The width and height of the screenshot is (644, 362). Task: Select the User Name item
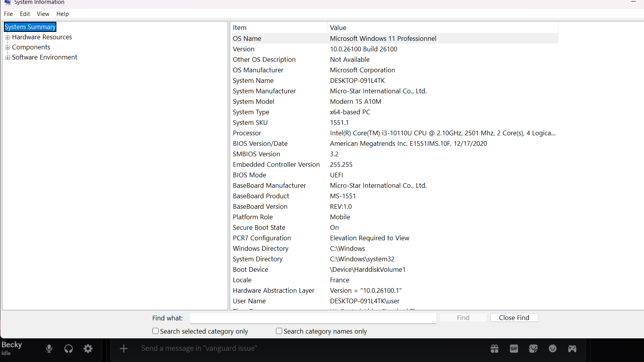coord(250,301)
